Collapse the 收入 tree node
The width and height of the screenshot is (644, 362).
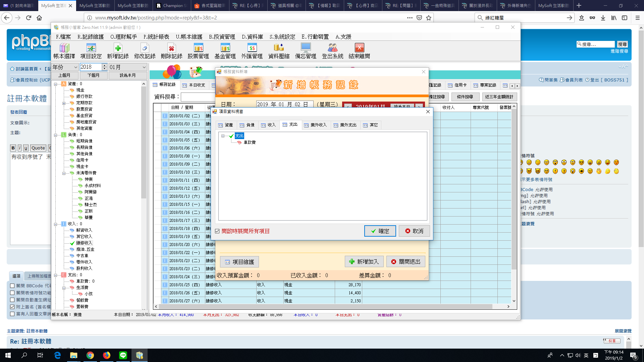point(56,224)
